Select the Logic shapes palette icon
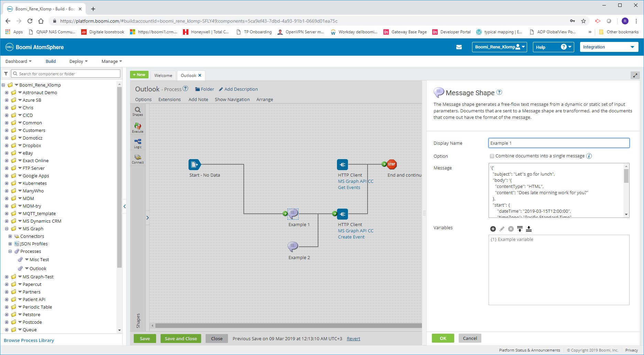The height and width of the screenshot is (355, 644). (138, 143)
